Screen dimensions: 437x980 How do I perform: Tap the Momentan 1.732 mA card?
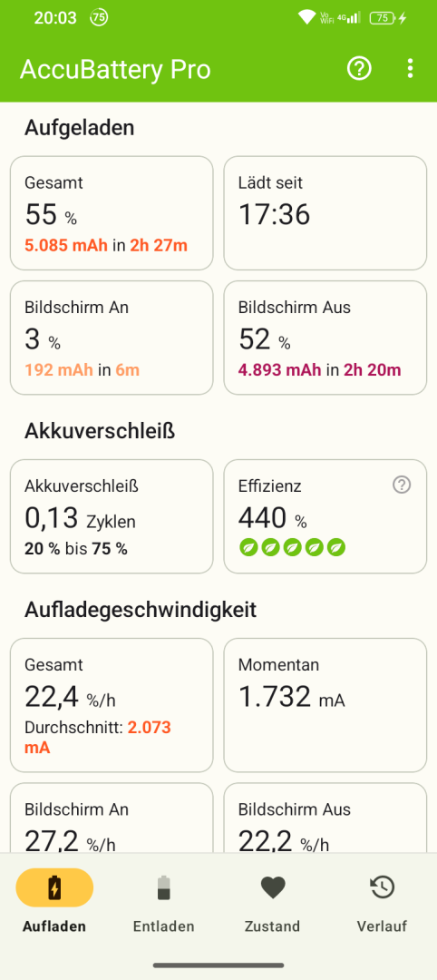coord(325,705)
